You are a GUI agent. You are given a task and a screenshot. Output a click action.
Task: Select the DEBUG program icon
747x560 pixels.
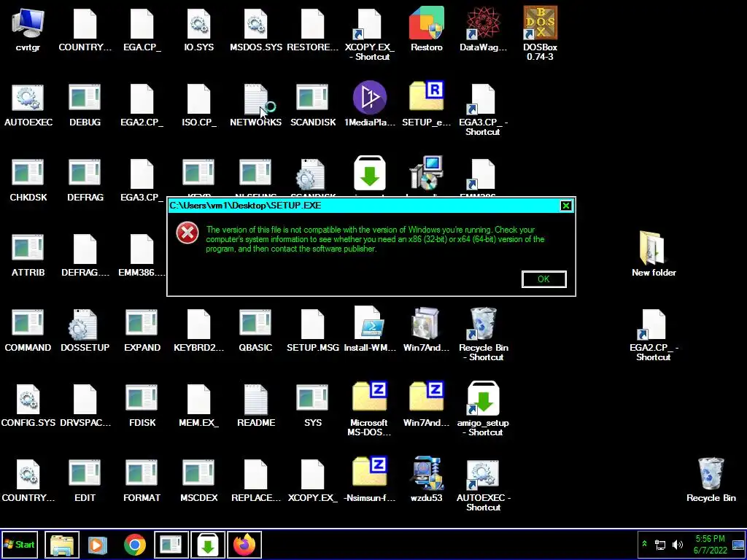85,105
